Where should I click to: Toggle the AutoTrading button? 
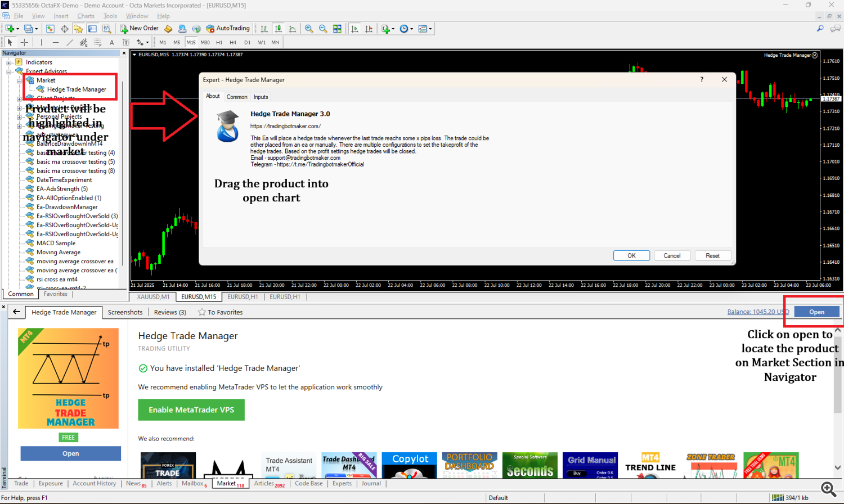coord(227,29)
